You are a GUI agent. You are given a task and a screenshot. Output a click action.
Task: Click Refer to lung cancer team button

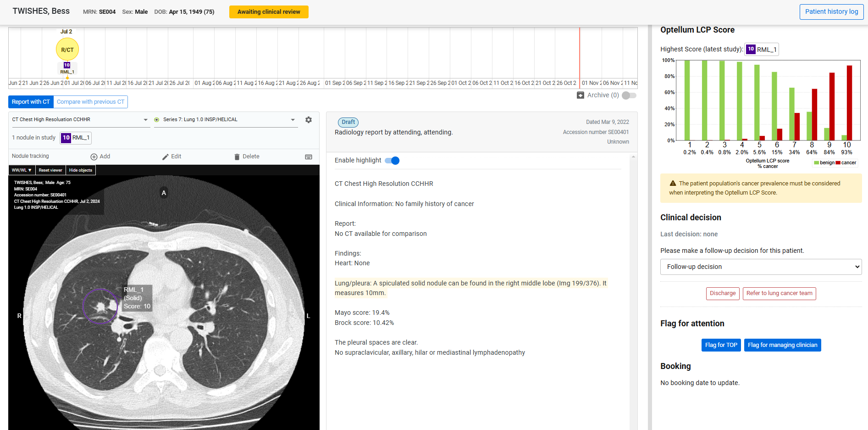coord(779,293)
